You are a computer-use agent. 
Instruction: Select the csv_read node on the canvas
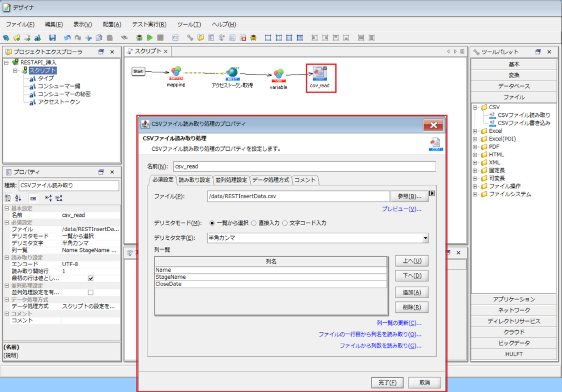[x=320, y=77]
